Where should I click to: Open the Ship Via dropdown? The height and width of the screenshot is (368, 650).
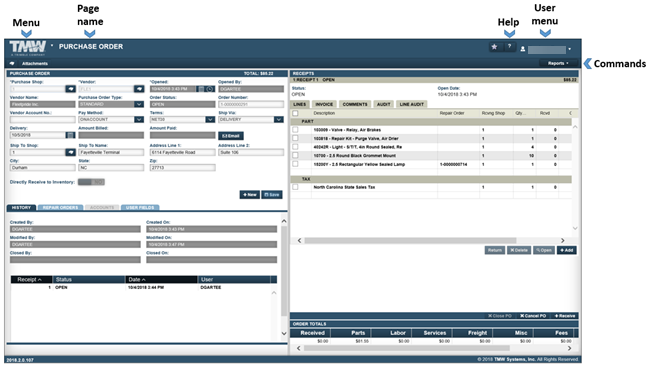click(279, 120)
